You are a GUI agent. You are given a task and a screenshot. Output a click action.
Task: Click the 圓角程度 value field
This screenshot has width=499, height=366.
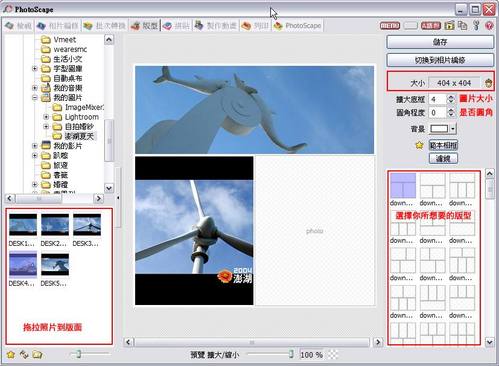pyautogui.click(x=438, y=113)
